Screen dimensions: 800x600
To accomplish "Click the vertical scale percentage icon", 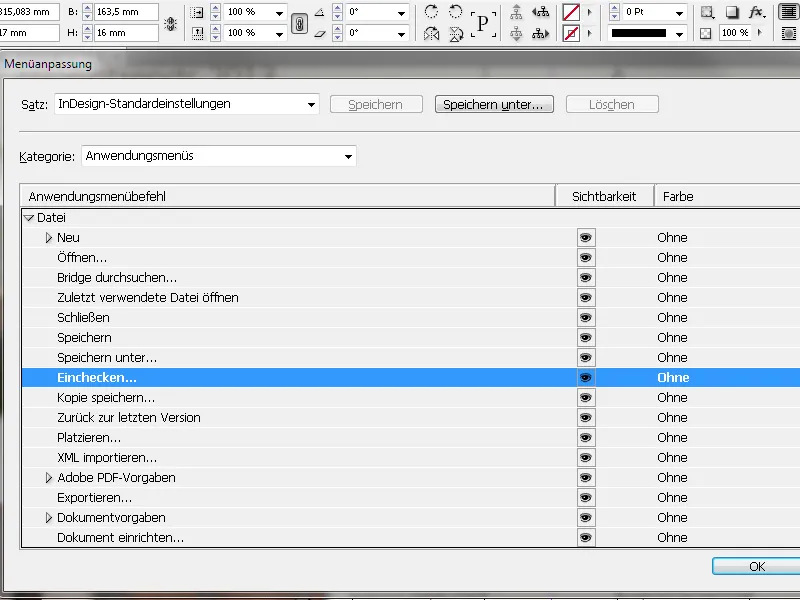I will click(x=197, y=34).
